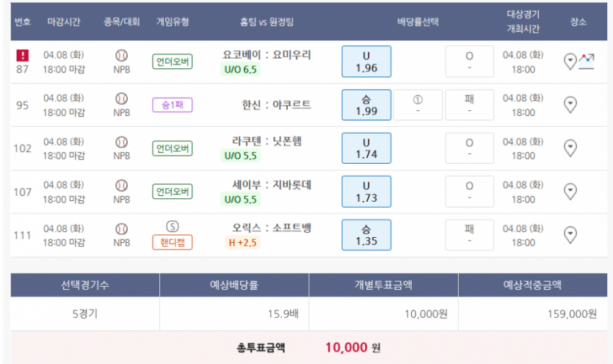Click the 언더오버 tag on match 102

[x=173, y=148]
